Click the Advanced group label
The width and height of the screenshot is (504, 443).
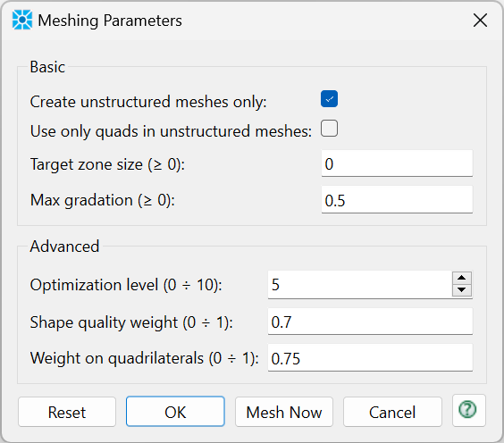tap(64, 247)
